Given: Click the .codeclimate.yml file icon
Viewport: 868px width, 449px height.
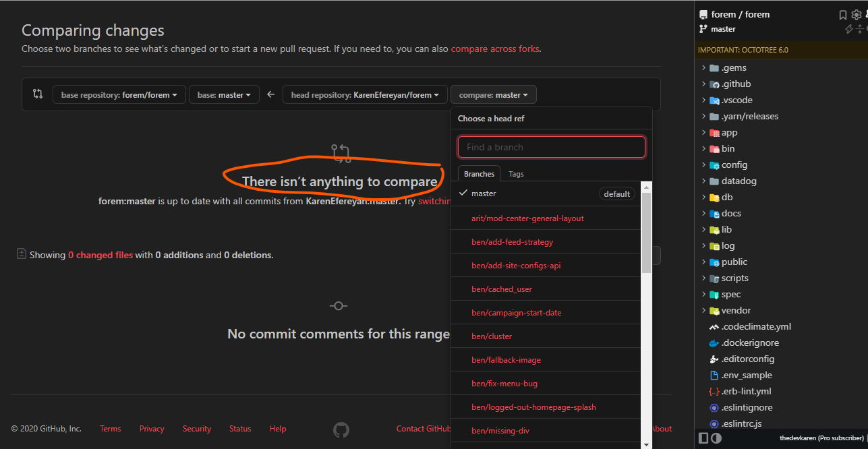Looking at the screenshot, I should coord(714,327).
